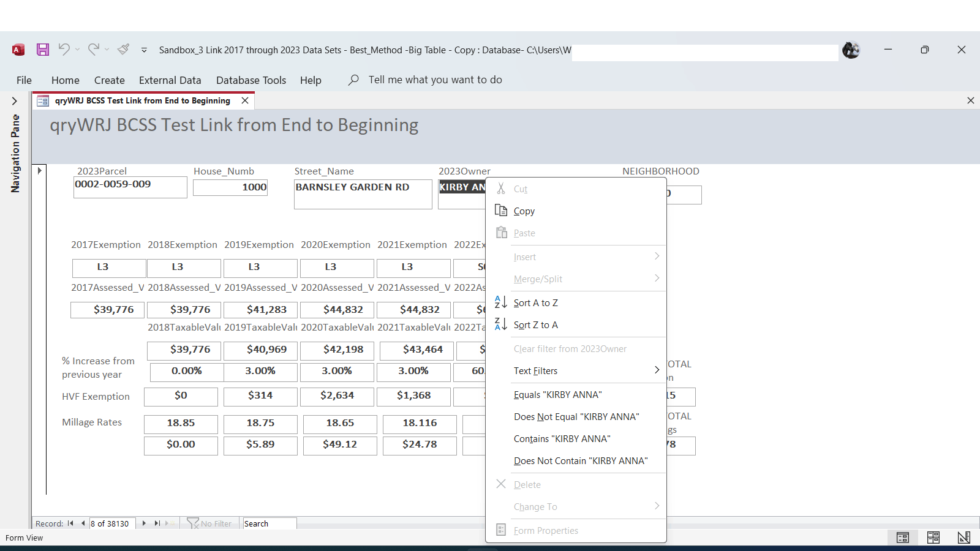
Task: Click the Access application logo icon
Action: pyautogui.click(x=18, y=50)
